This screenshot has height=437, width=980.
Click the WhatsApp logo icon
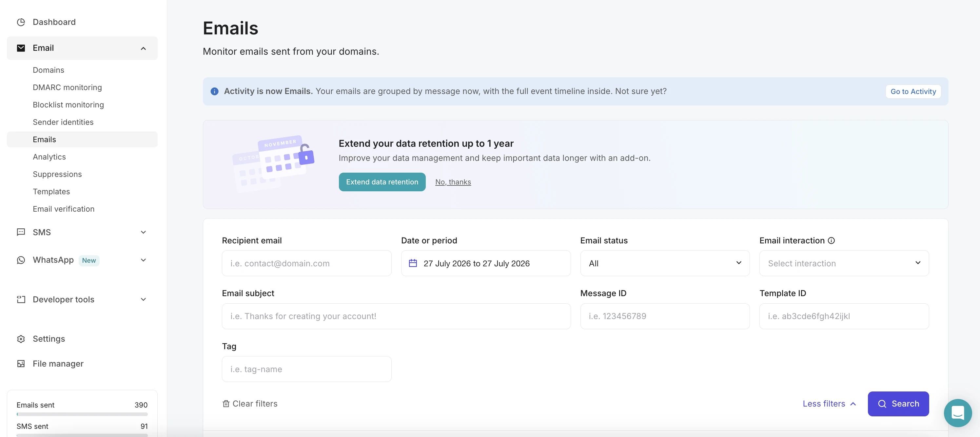pos(21,260)
